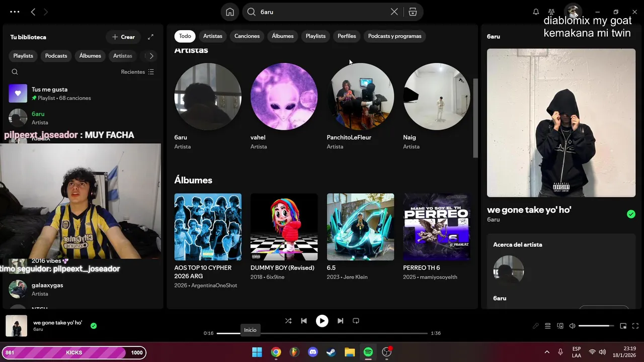644x362 pixels.
Task: Mute with the volume speaker icon
Action: (x=572, y=326)
